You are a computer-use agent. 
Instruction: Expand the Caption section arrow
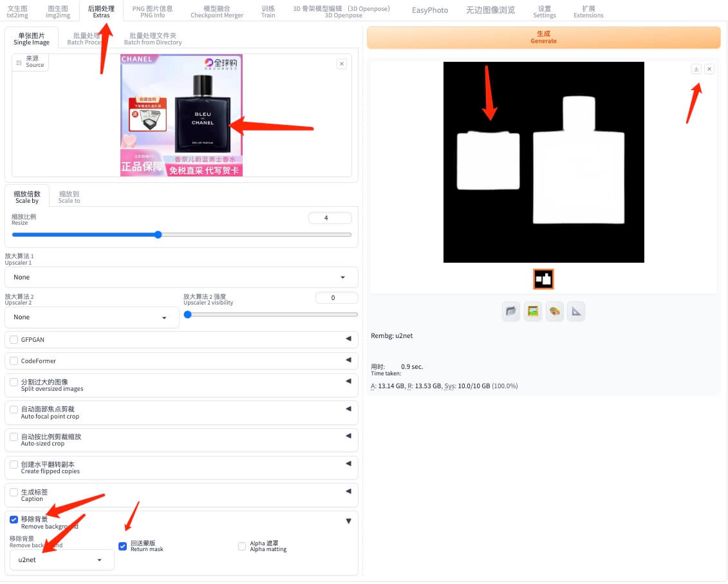(x=349, y=491)
